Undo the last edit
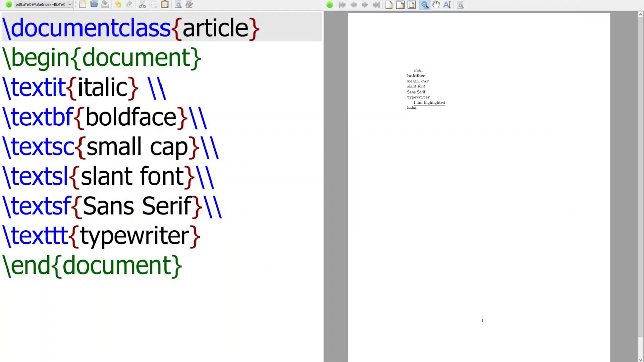 (x=118, y=4)
